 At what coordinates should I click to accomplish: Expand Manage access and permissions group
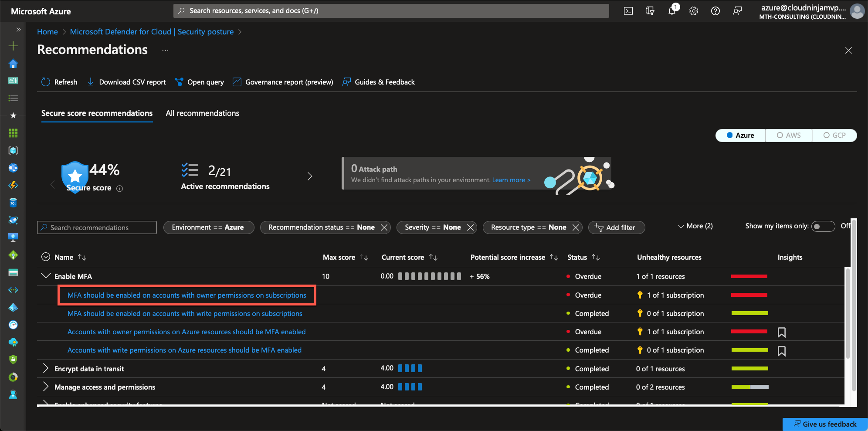pos(46,387)
